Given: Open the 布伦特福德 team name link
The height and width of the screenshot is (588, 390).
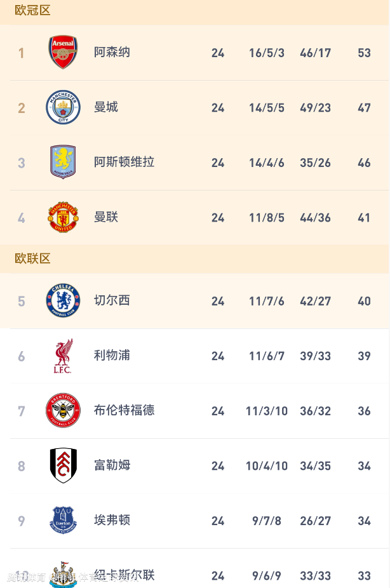Looking at the screenshot, I should [124, 410].
